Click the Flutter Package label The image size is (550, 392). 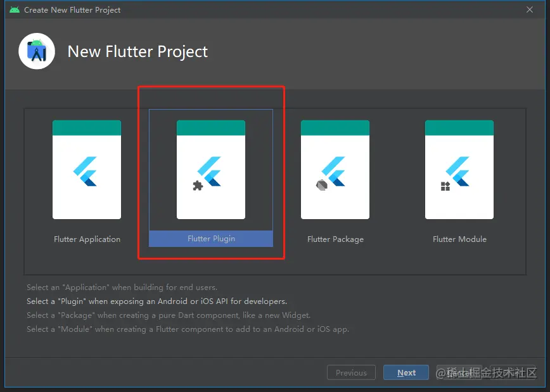point(335,239)
